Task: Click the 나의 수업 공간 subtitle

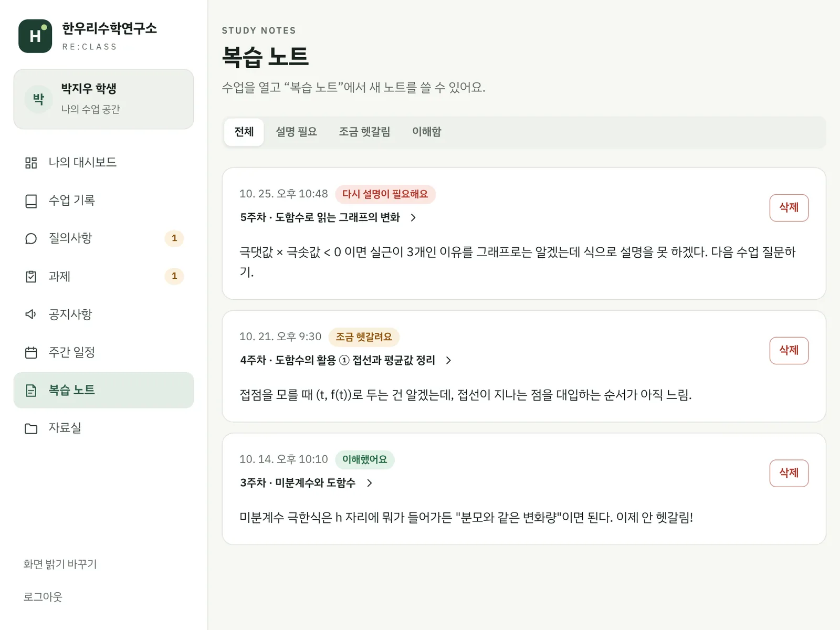Action: (x=90, y=109)
